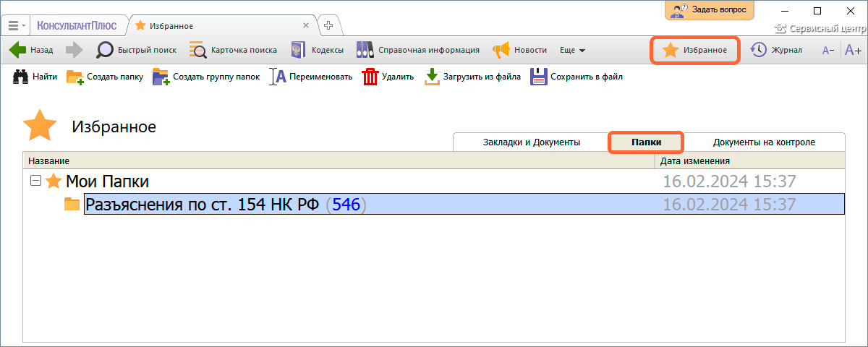Select the Папки tab
The image size is (868, 347).
646,142
